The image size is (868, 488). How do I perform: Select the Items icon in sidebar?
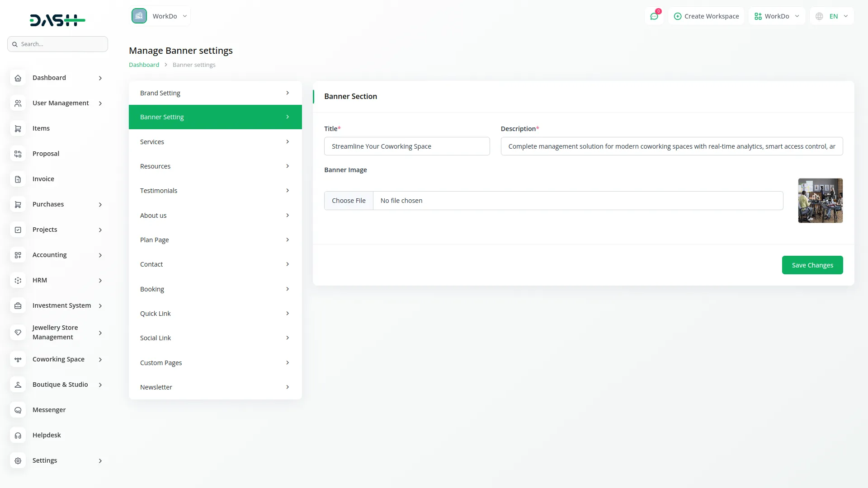(18, 128)
